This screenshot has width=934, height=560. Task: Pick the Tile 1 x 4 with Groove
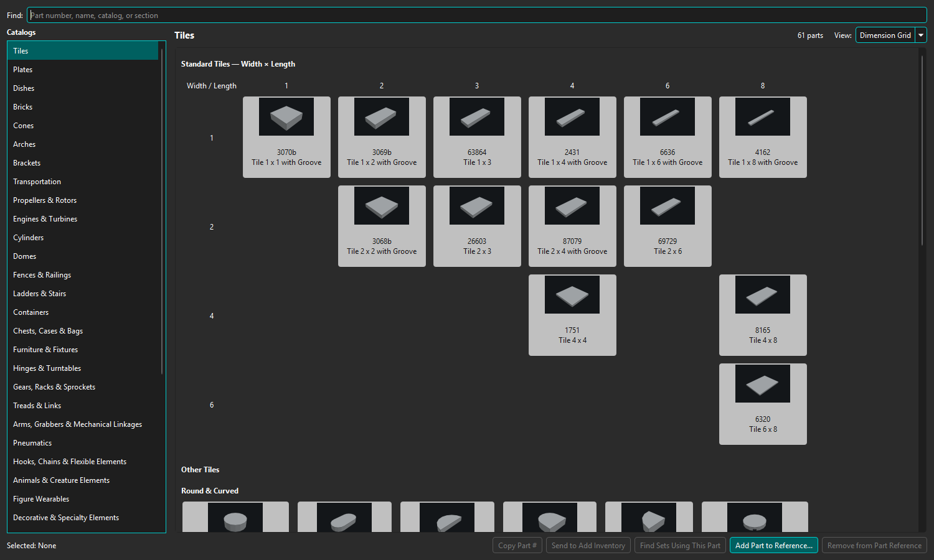pyautogui.click(x=572, y=137)
